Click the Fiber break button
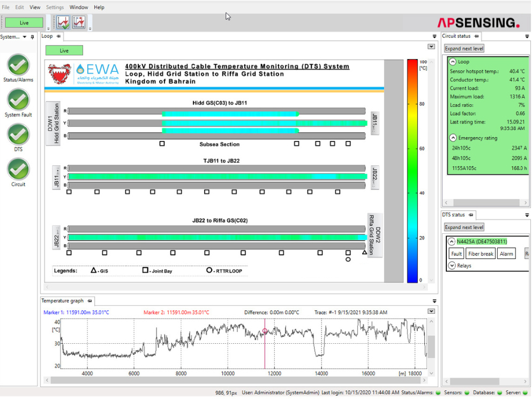 tap(481, 253)
